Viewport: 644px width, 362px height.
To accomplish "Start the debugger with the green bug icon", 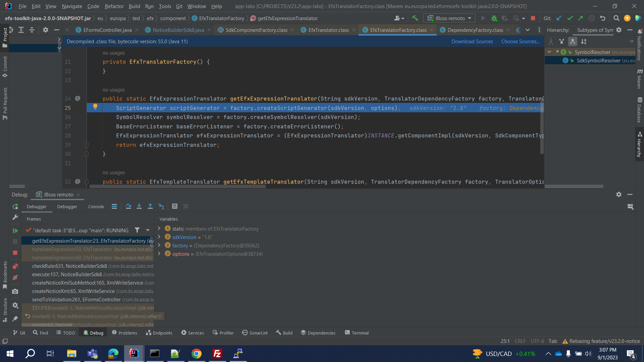I will pos(494,18).
